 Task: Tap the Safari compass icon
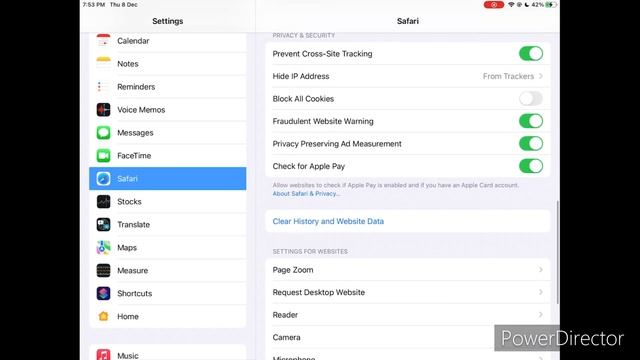[x=103, y=178]
